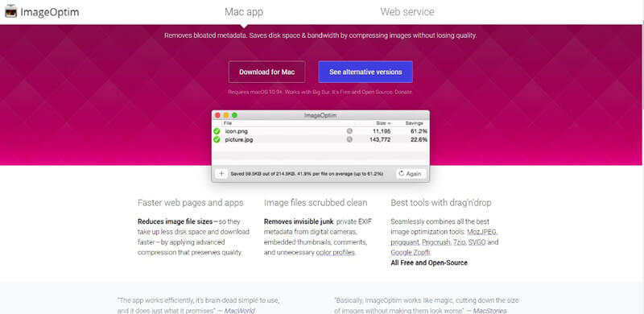Screen dimensions: 644x314
Task: Click the green checkmark beside picture.jpg
Action: 217,140
